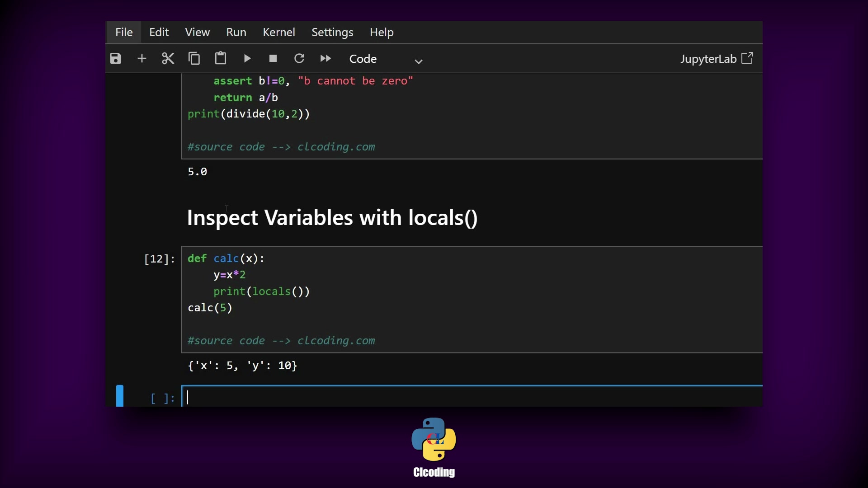Cut the selected cell with the scissors icon
Image resolution: width=868 pixels, height=488 pixels.
(x=168, y=59)
